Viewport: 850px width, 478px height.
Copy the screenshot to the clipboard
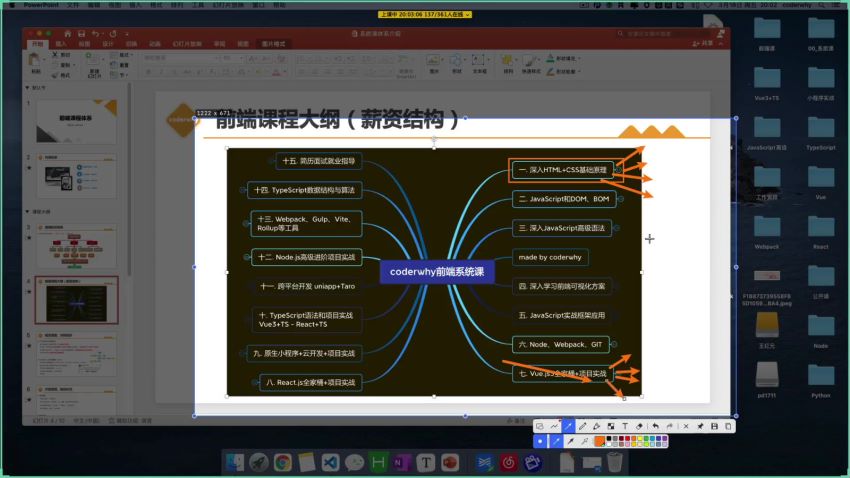click(x=728, y=426)
